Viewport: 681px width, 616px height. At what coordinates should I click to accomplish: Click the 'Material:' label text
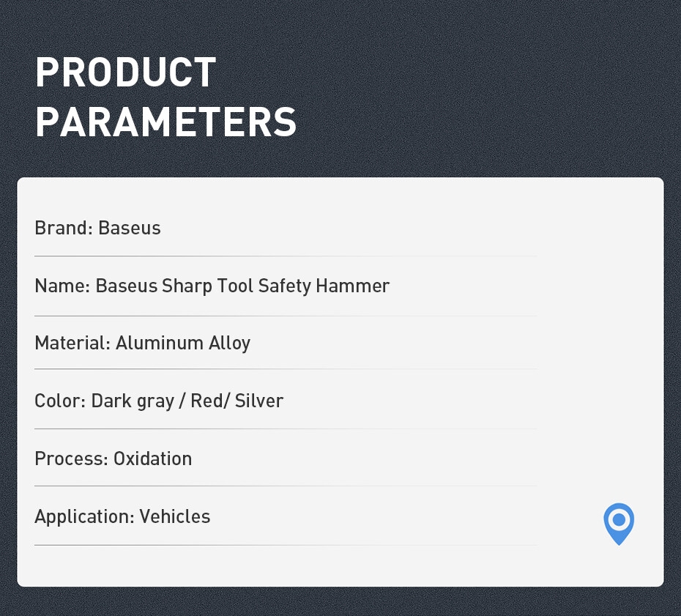tap(72, 343)
